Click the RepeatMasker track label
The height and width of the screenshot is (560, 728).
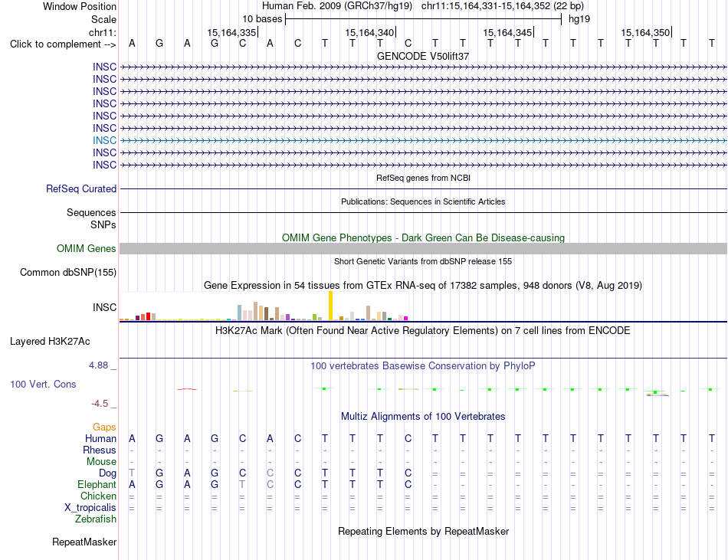(x=84, y=542)
